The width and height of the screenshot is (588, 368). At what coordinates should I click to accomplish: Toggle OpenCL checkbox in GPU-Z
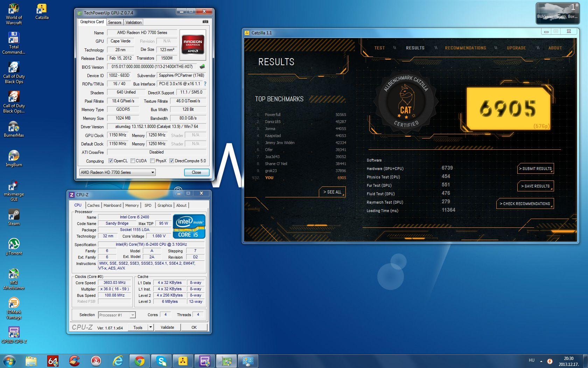pyautogui.click(x=111, y=161)
